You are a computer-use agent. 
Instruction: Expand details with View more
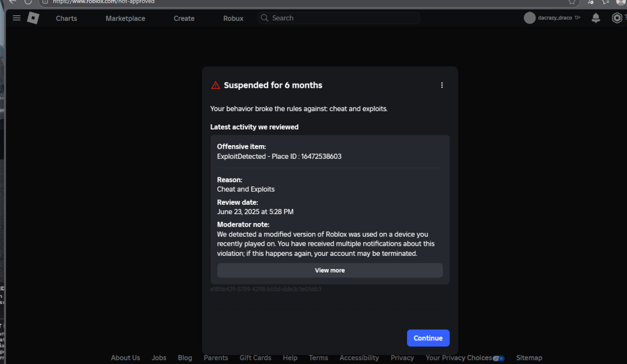click(x=330, y=271)
